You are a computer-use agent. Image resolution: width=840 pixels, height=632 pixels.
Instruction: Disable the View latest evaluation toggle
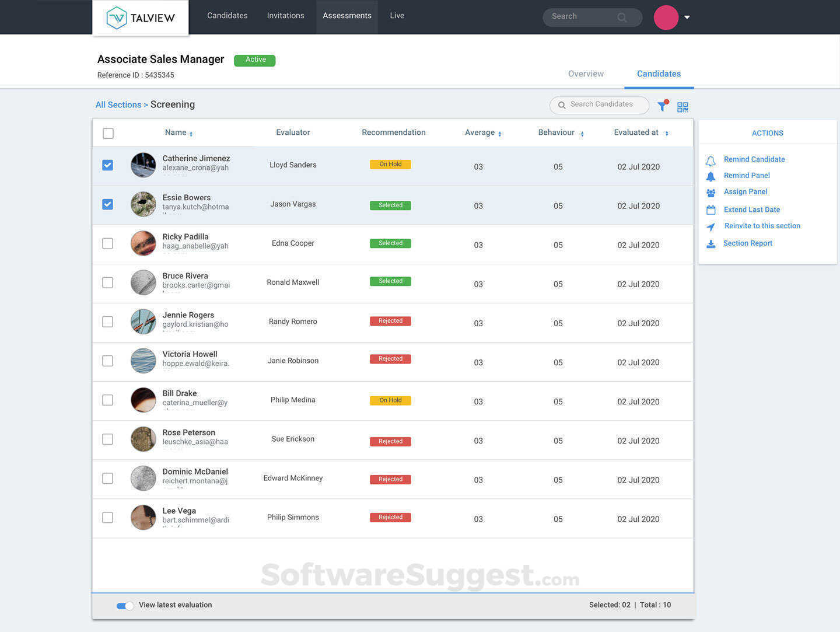tap(124, 606)
